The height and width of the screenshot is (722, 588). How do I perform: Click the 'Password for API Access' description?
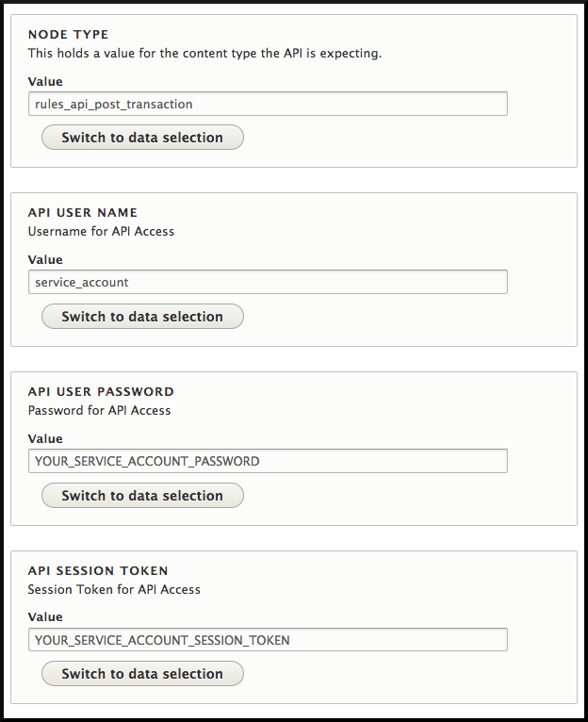click(99, 410)
